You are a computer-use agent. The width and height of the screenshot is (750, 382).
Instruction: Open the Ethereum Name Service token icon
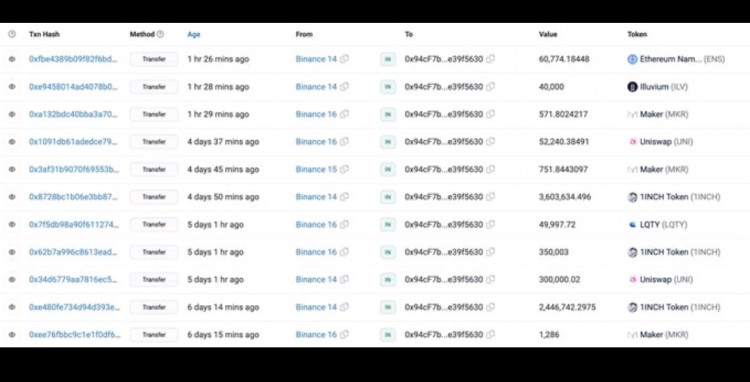632,59
